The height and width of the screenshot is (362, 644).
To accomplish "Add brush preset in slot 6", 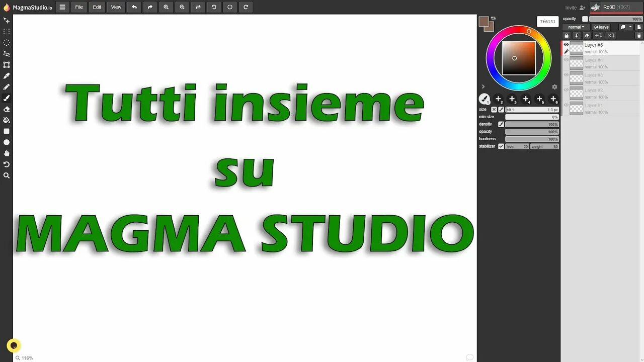I will [553, 99].
